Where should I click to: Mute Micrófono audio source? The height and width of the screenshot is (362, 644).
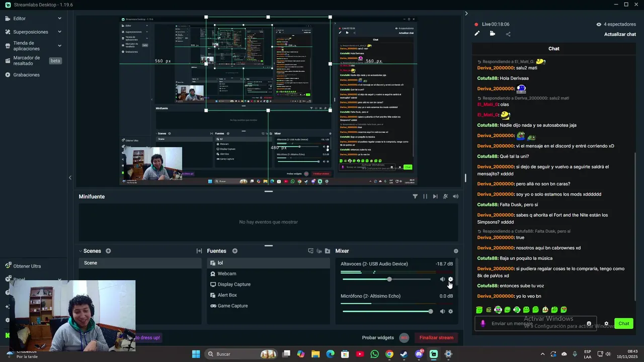442,311
